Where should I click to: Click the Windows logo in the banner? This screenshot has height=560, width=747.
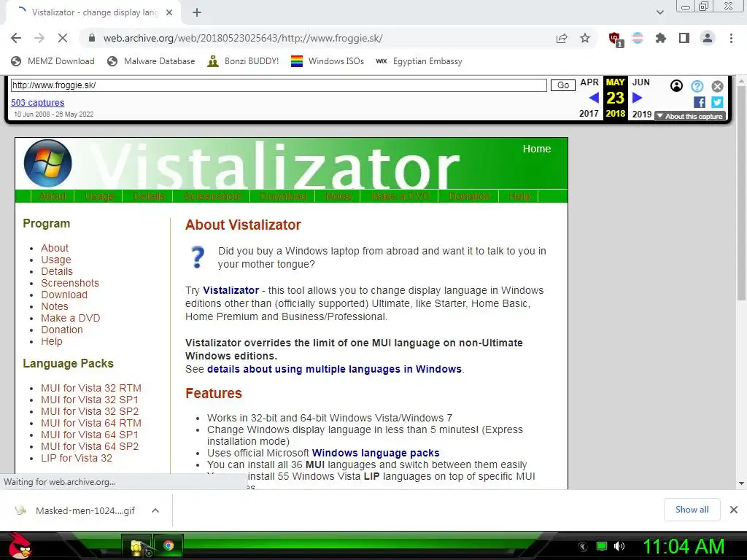47,163
